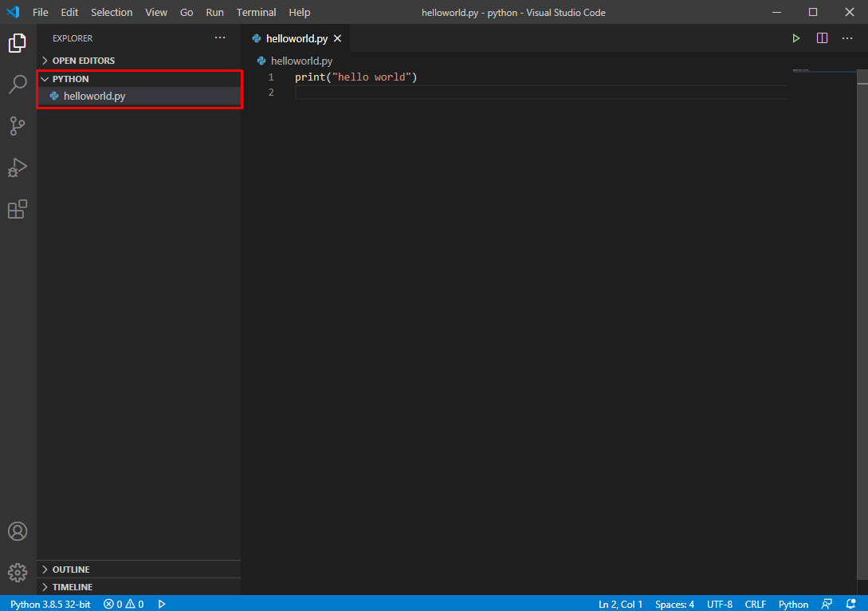The width and height of the screenshot is (868, 611).
Task: Open the Extensions view
Action: pos(18,209)
